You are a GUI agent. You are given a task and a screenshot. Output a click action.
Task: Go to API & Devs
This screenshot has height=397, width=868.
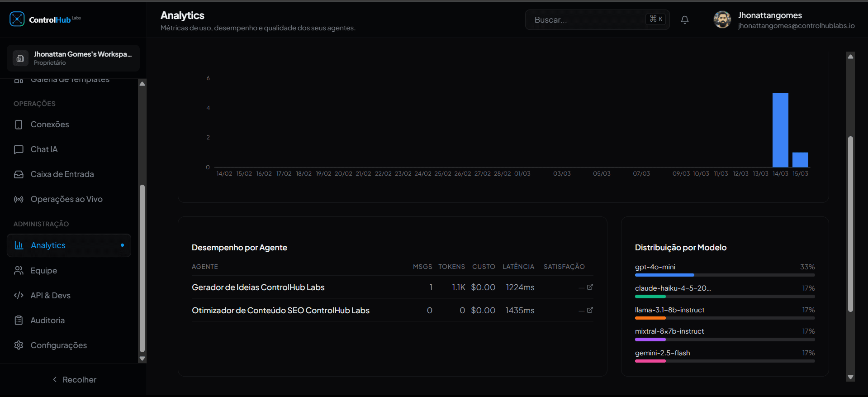tap(69, 295)
